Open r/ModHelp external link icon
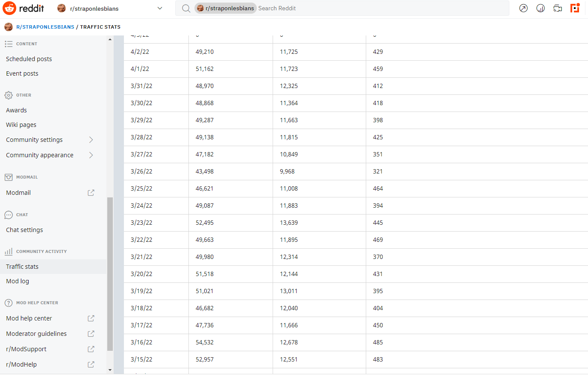Screen dimensions: 588x376 [x=91, y=364]
